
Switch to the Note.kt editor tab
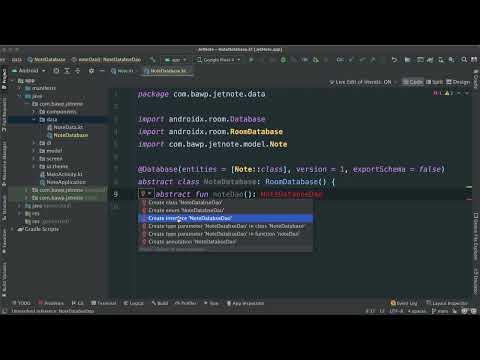[122, 71]
